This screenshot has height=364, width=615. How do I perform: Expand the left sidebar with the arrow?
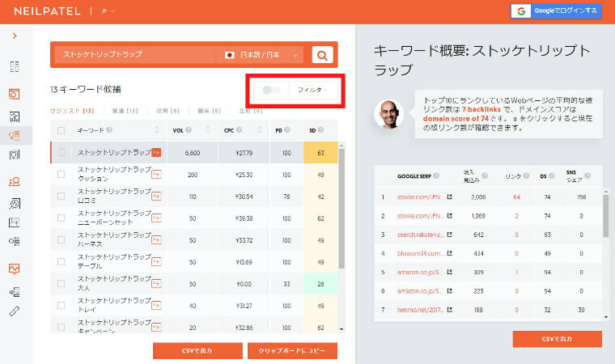[x=14, y=36]
